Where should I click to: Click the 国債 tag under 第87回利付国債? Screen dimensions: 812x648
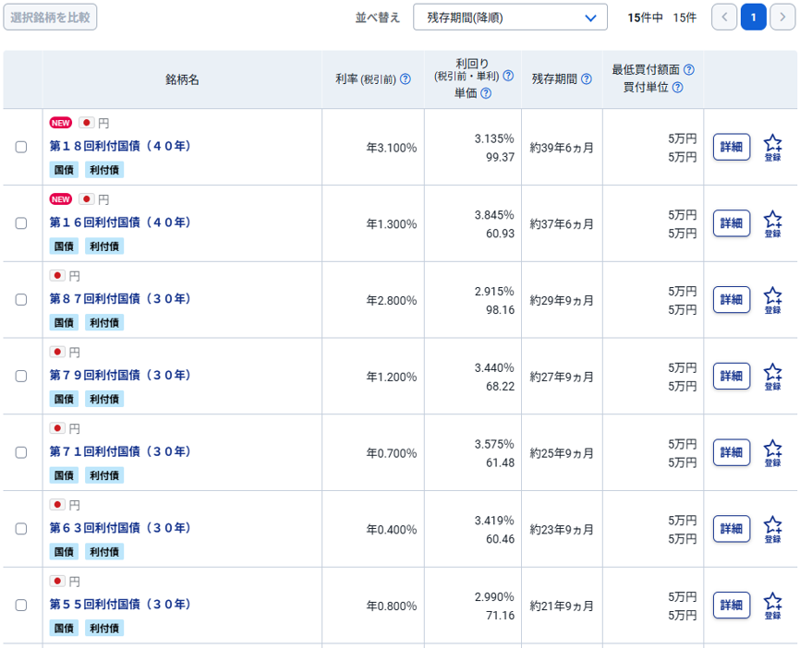pos(64,323)
